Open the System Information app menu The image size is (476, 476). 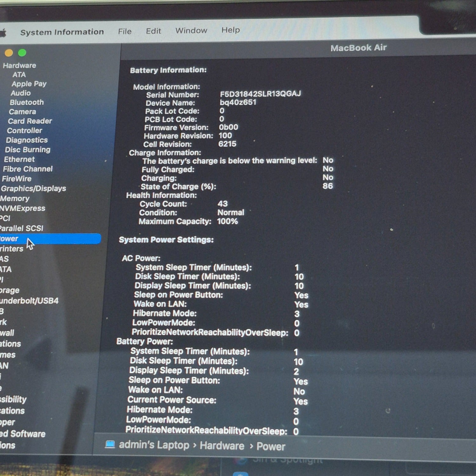62,32
